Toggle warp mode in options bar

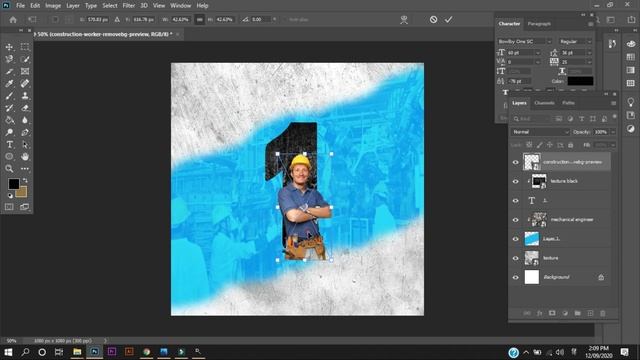[x=404, y=20]
